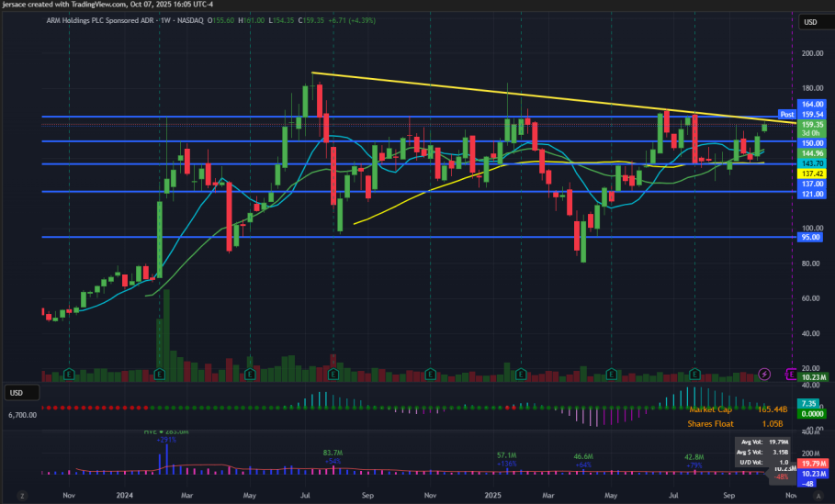Click the cyan 7.35 indicator label
The height and width of the screenshot is (504, 835).
pos(809,403)
